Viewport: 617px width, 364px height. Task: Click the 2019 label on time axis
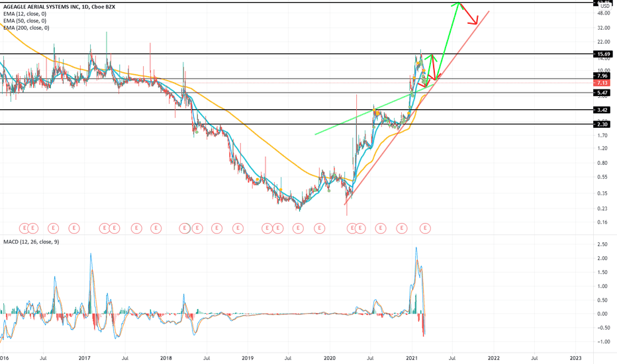(x=248, y=358)
